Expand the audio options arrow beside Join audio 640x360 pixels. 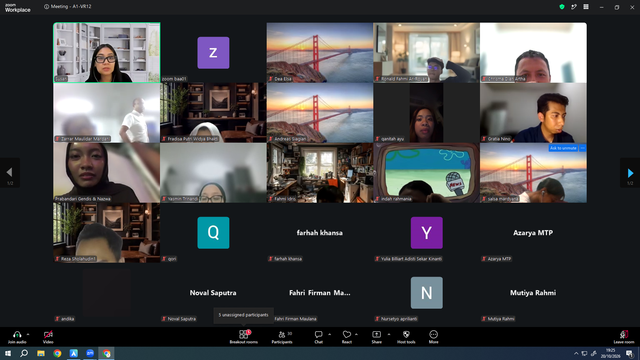[28, 334]
